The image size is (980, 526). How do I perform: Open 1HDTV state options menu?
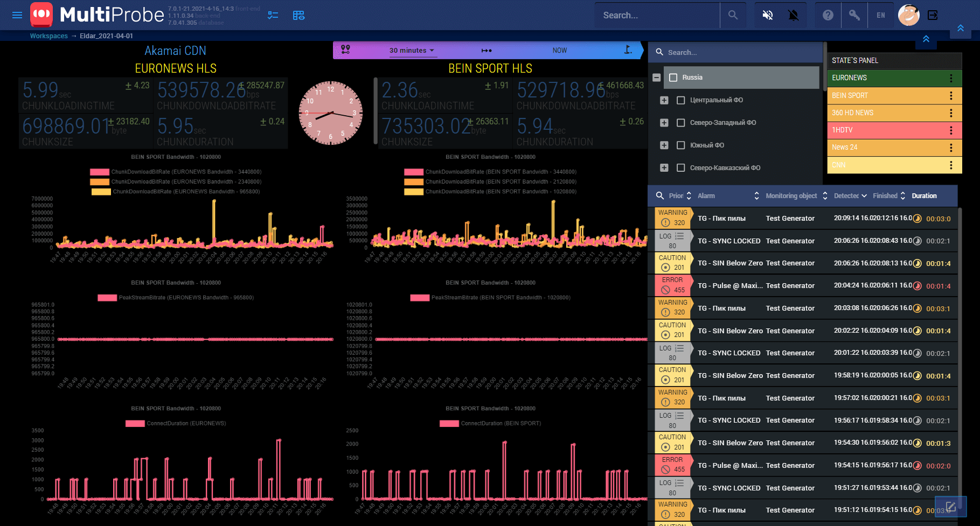pos(951,130)
